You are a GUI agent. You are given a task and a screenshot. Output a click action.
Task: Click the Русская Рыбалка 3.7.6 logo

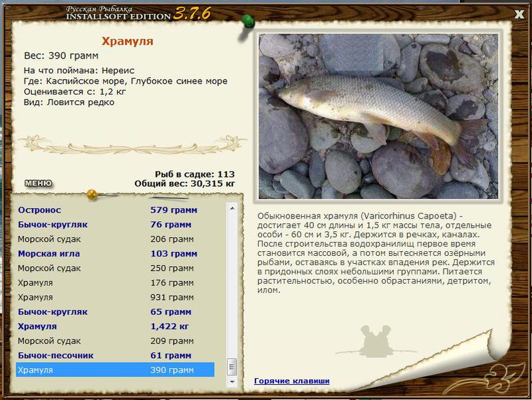pyautogui.click(x=138, y=13)
